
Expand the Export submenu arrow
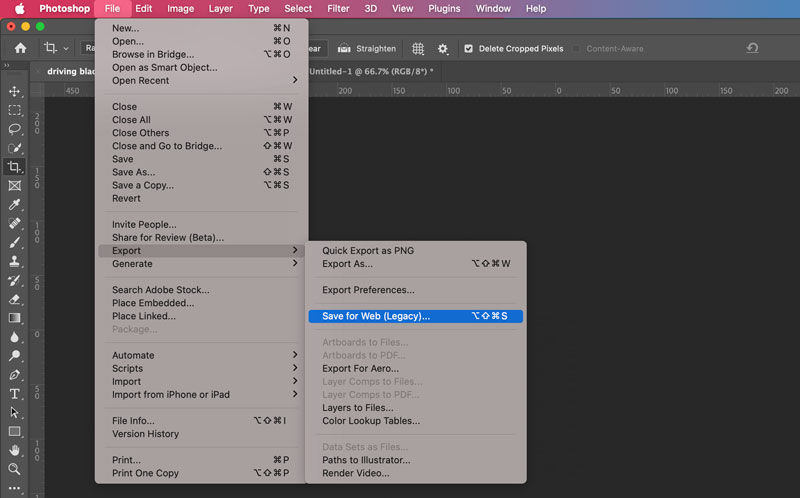click(x=295, y=250)
